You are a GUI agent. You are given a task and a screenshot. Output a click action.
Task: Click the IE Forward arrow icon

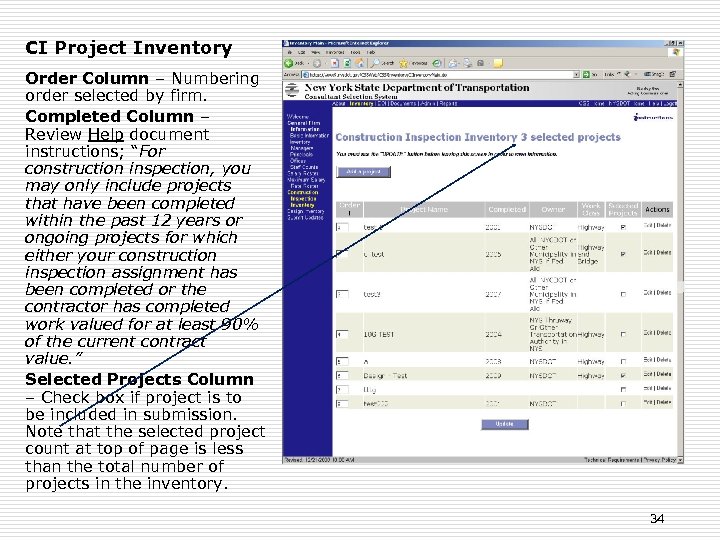pos(316,63)
